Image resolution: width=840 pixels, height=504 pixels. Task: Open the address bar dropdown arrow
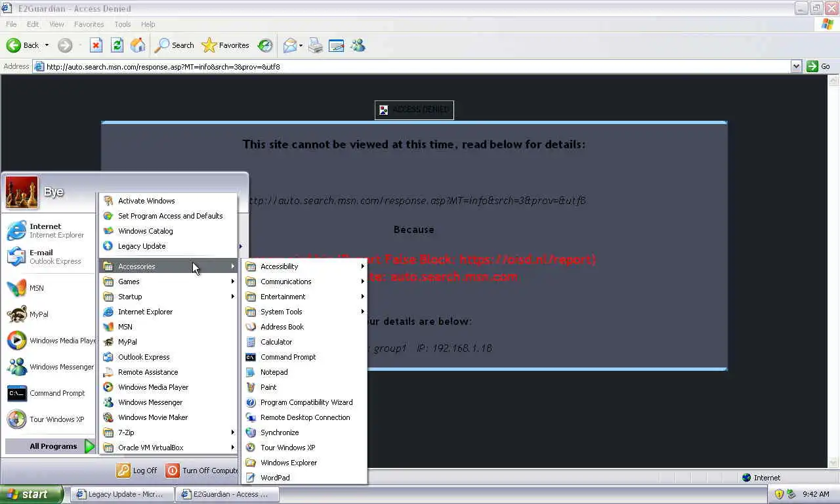pos(796,66)
